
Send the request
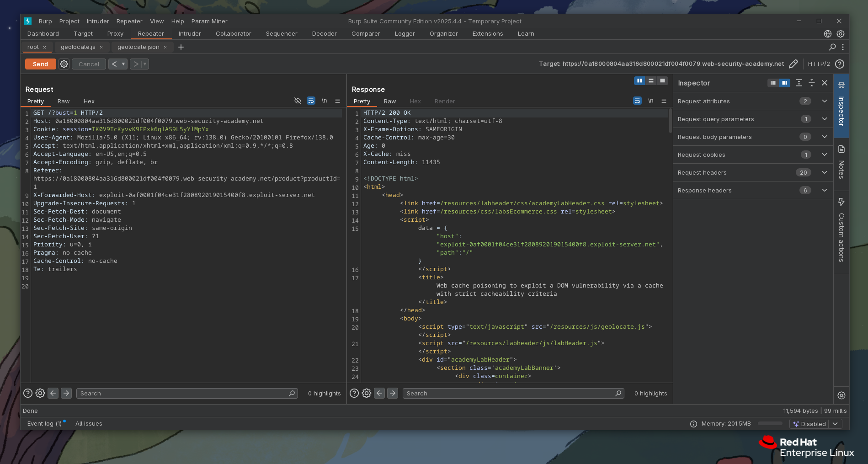pos(40,64)
